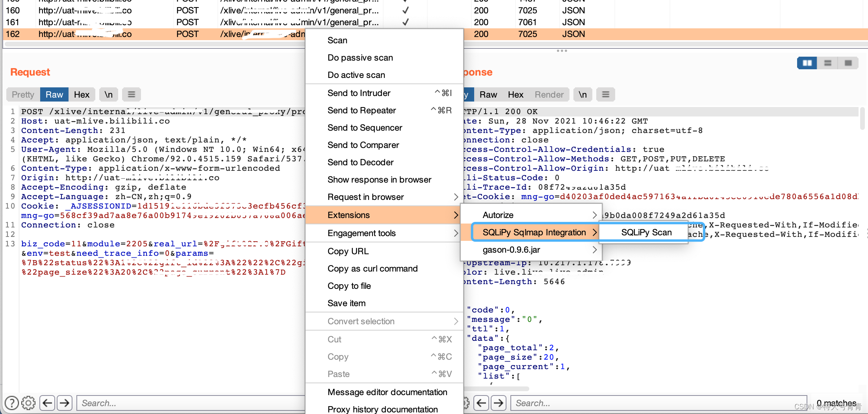
Task: Focus the Request search field
Action: (191, 403)
